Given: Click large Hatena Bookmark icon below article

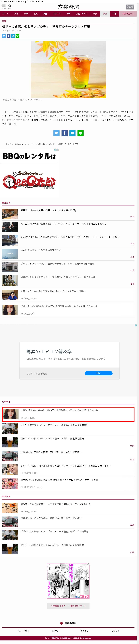Looking at the screenshot, I should [72, 133].
